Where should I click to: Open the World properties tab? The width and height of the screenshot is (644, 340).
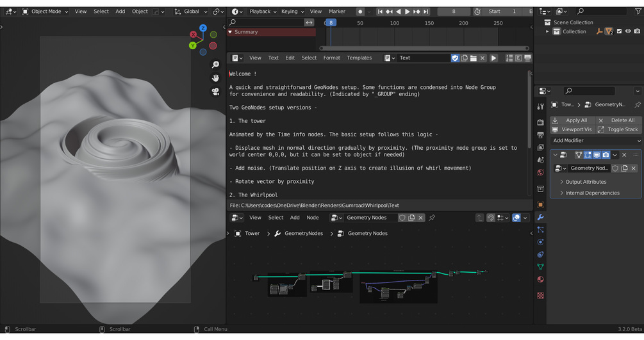click(540, 172)
